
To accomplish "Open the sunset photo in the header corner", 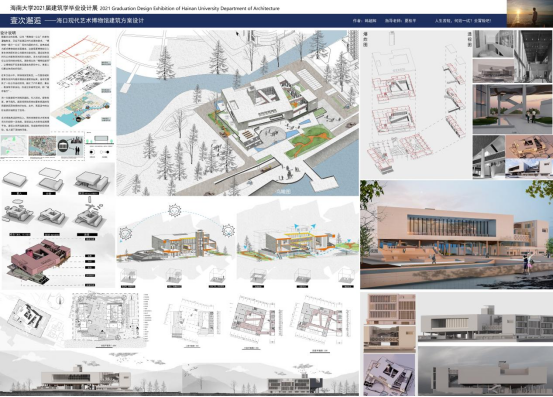I will [x=530, y=13].
